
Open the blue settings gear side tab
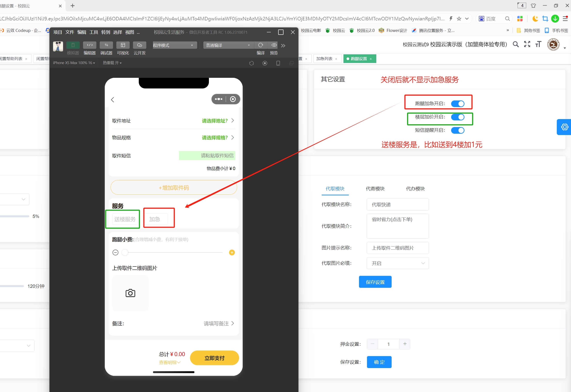[x=564, y=127]
